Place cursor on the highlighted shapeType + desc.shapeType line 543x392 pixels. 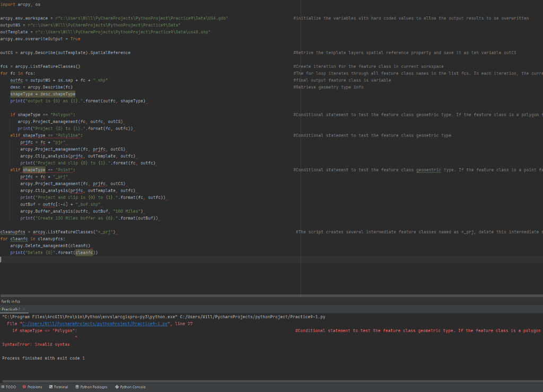point(42,94)
